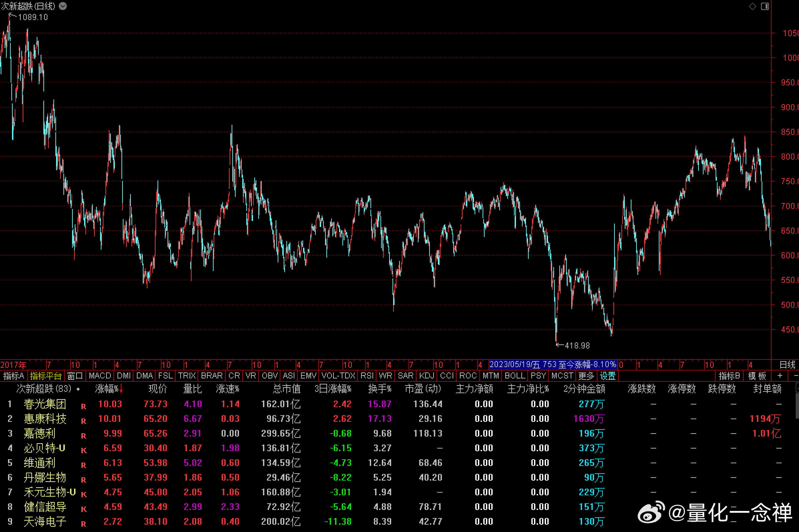
Task: Switch to BOLL indicator
Action: 515,375
